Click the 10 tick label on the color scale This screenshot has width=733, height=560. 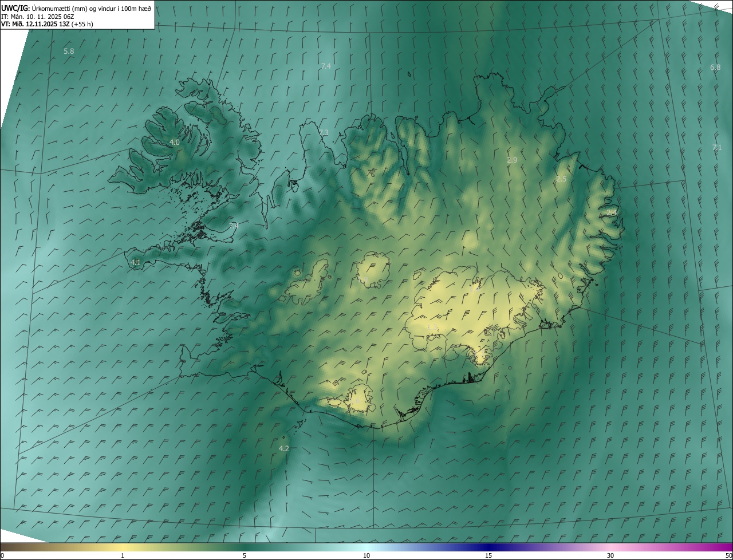tap(366, 556)
